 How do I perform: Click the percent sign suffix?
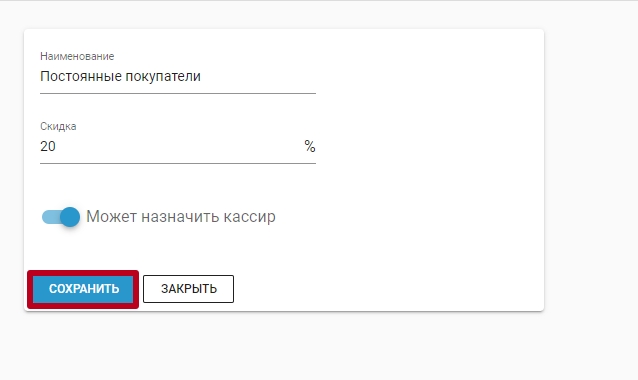(x=310, y=146)
